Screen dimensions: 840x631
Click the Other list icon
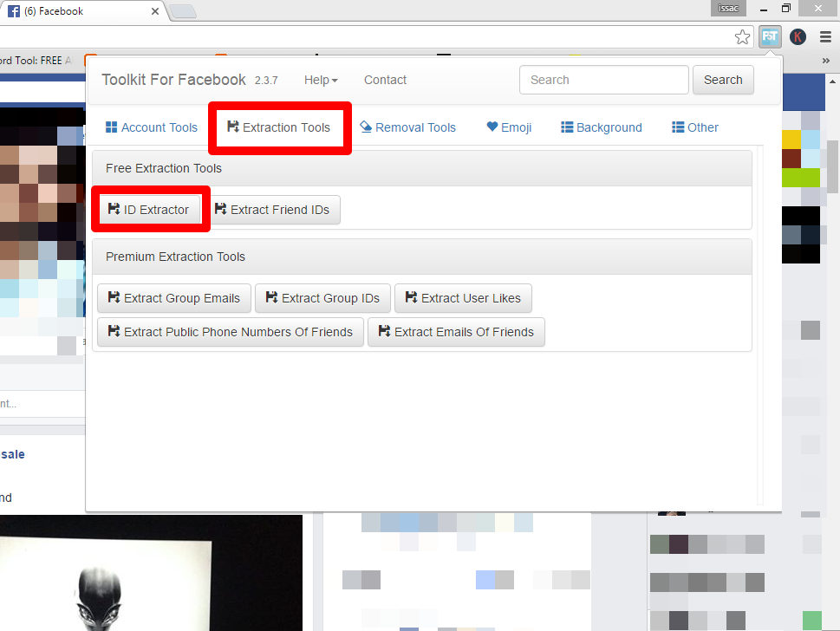pos(678,127)
